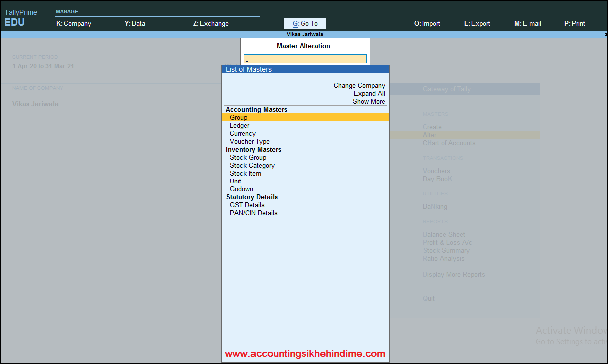Select Change Company in List of Masters
The width and height of the screenshot is (608, 364).
point(359,85)
